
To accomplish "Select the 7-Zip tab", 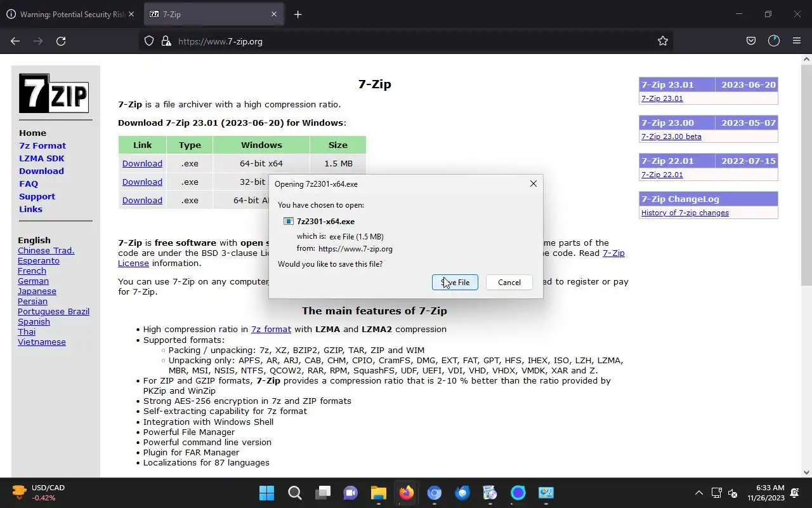I will click(214, 14).
